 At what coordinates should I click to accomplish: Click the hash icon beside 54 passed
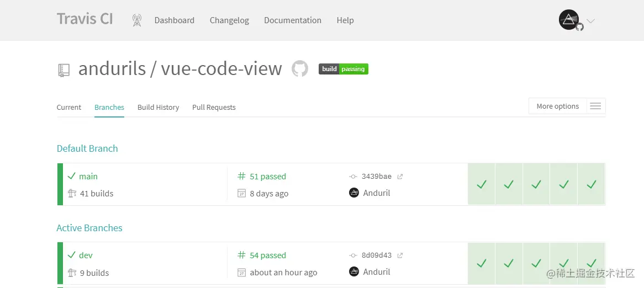[241, 255]
